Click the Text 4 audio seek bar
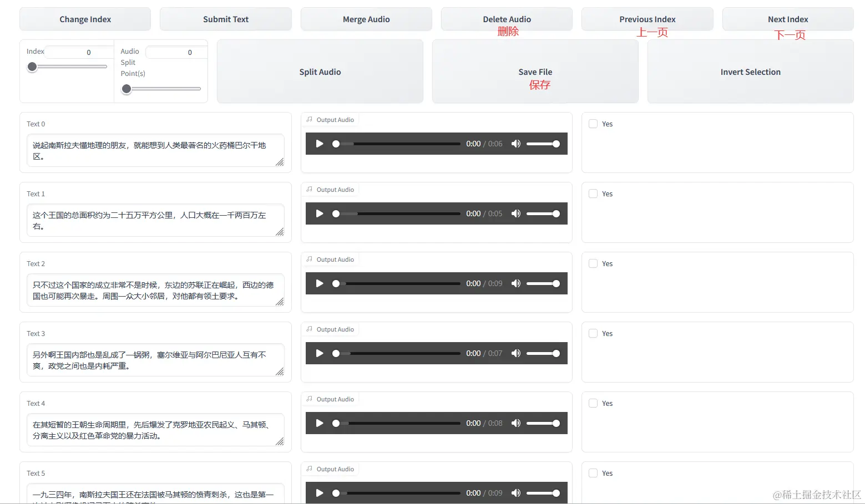This screenshot has height=504, width=865. coord(397,423)
